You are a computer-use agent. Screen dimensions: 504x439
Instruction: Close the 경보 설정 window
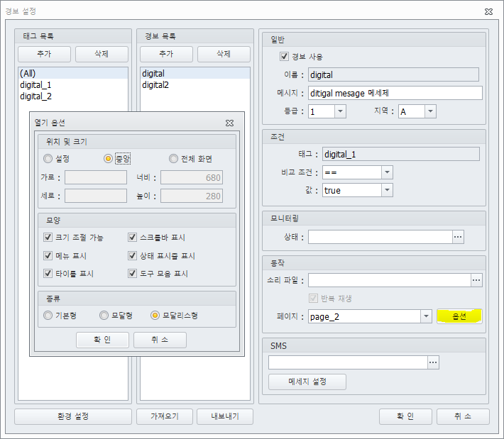click(488, 11)
